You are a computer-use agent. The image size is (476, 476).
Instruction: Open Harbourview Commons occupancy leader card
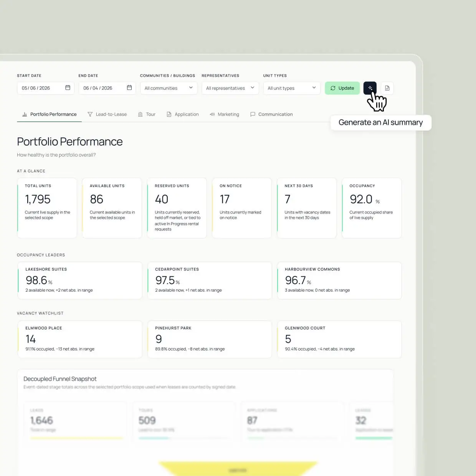pyautogui.click(x=339, y=281)
